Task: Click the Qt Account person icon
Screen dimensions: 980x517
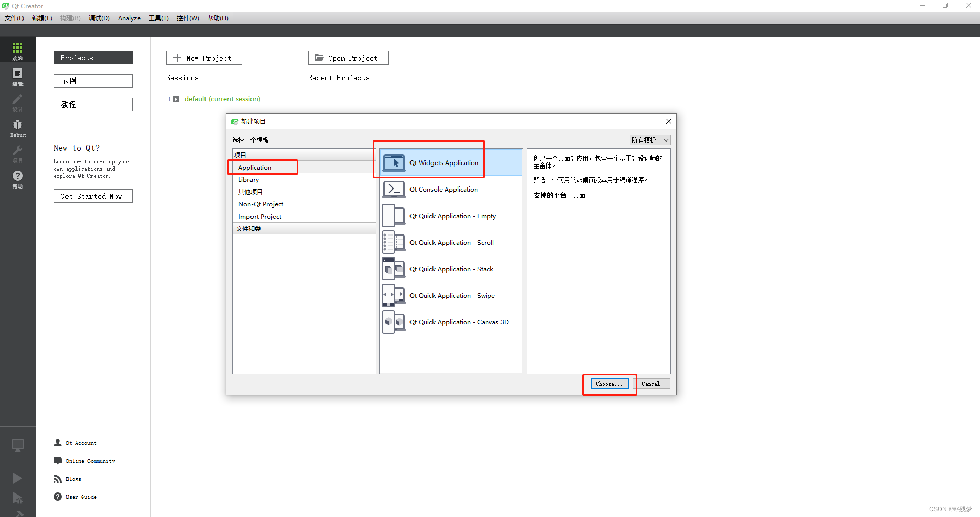Action: (x=58, y=443)
